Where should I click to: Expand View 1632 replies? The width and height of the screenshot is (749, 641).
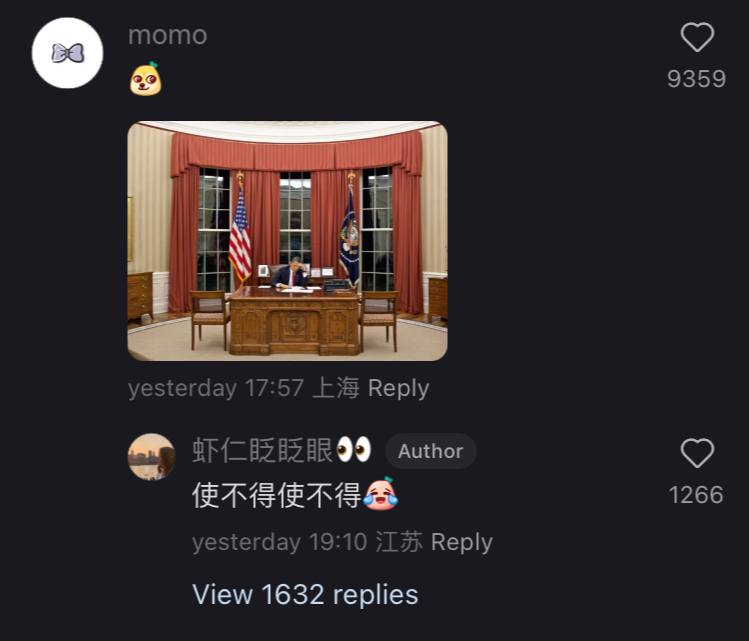point(305,595)
